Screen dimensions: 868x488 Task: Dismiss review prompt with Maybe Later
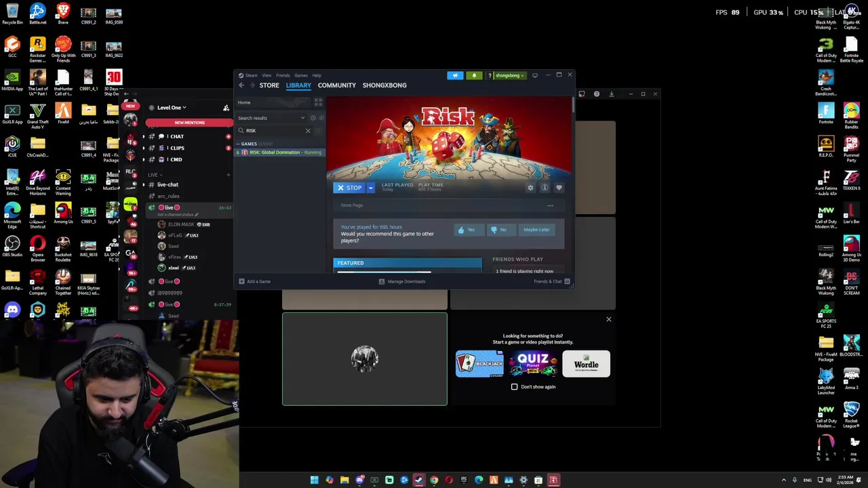536,230
